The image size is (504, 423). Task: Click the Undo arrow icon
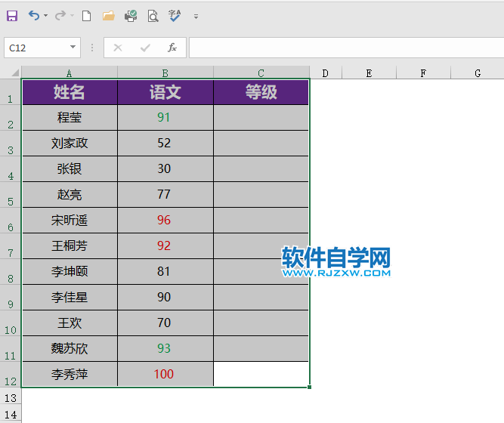[x=33, y=15]
